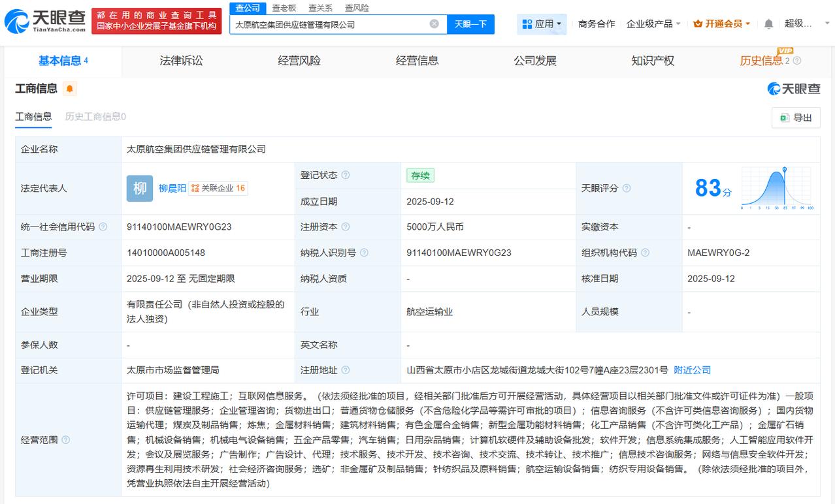835x504 pixels.
Task: Open the 附近公司 link
Action: [692, 370]
